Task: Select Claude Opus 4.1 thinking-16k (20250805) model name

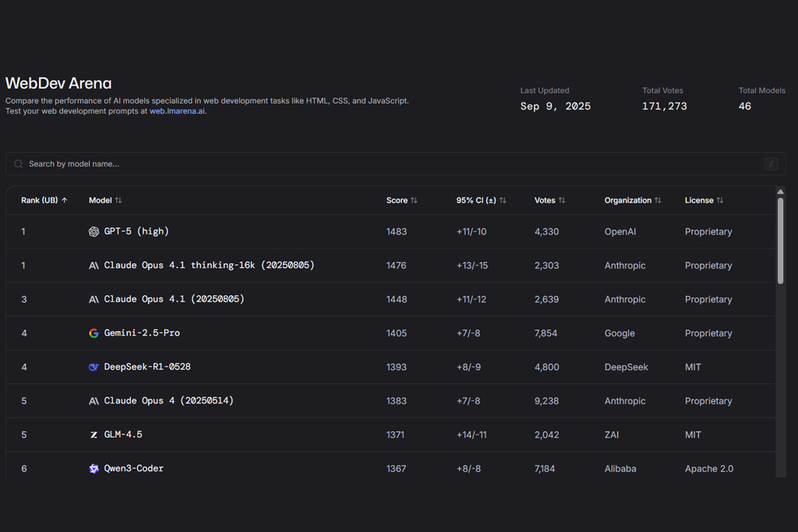Action: [x=209, y=266]
